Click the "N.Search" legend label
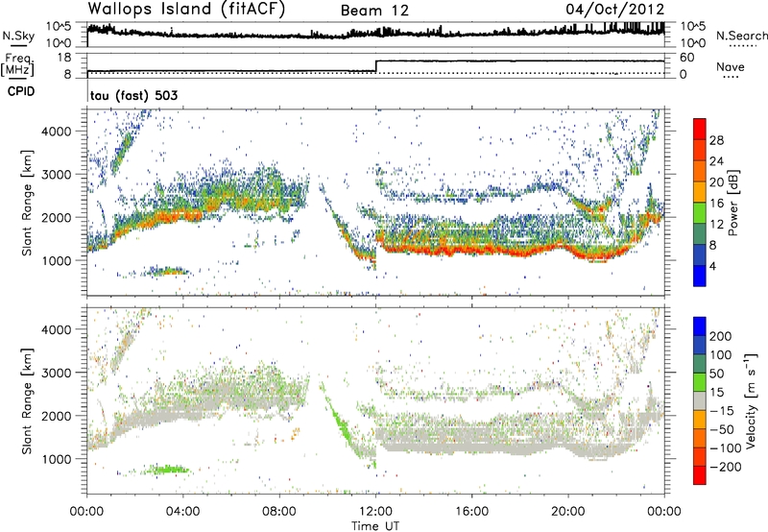 point(741,36)
